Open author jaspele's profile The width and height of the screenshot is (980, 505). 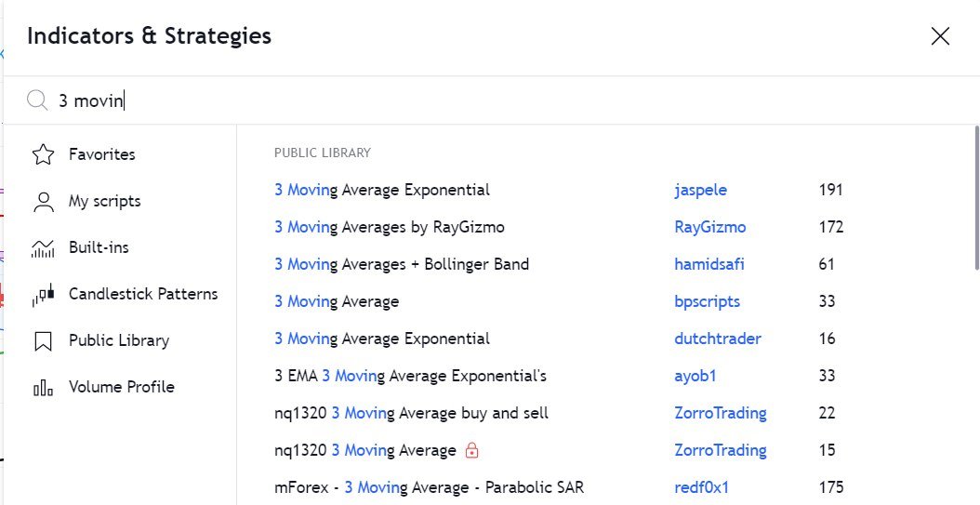point(701,190)
